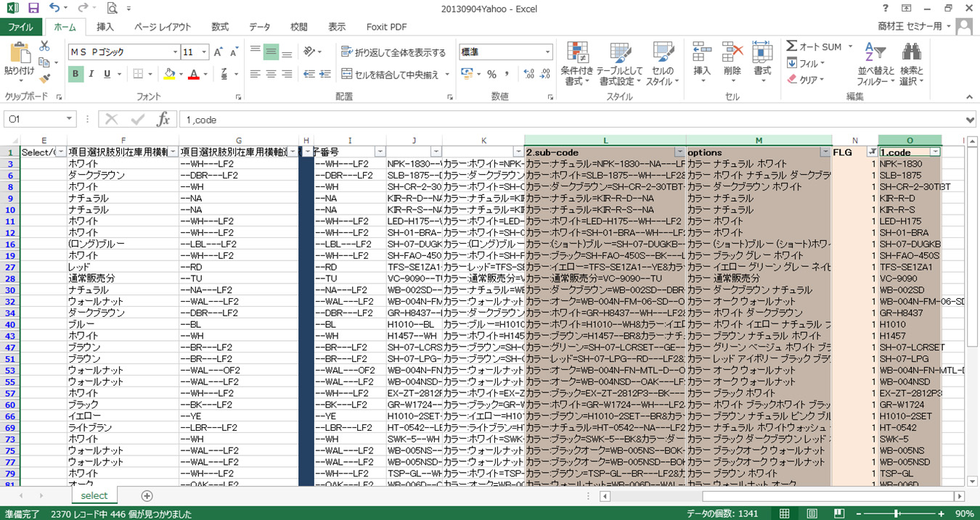Screen dimensions: 980x520
Task: Toggle Underline formatting
Action: pos(107,74)
